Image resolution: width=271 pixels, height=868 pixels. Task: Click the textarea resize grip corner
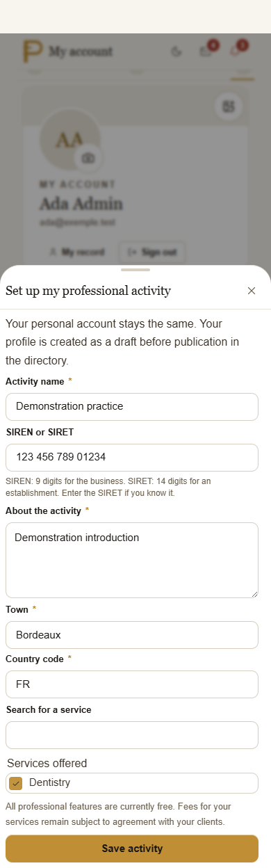click(254, 593)
